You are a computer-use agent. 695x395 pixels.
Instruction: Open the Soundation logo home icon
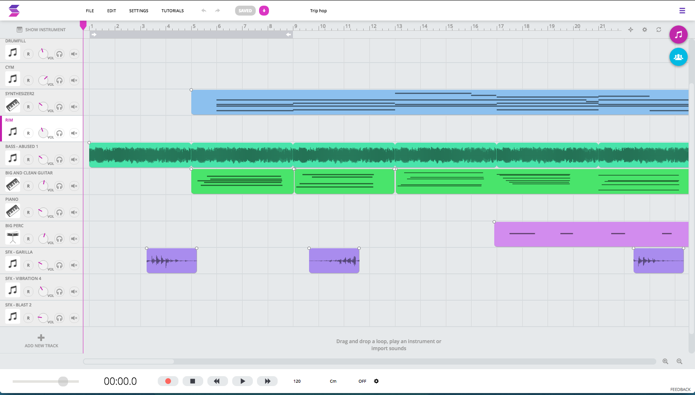pos(14,10)
